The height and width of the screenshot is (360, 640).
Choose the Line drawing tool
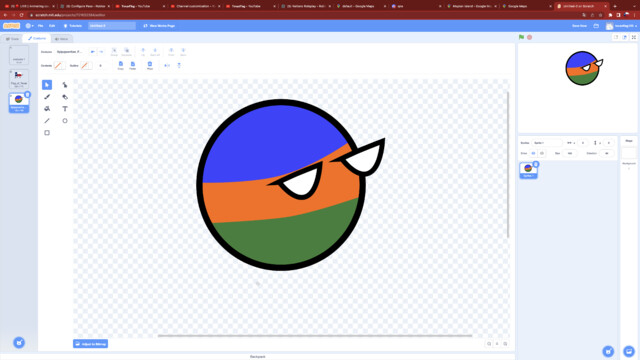tap(47, 121)
